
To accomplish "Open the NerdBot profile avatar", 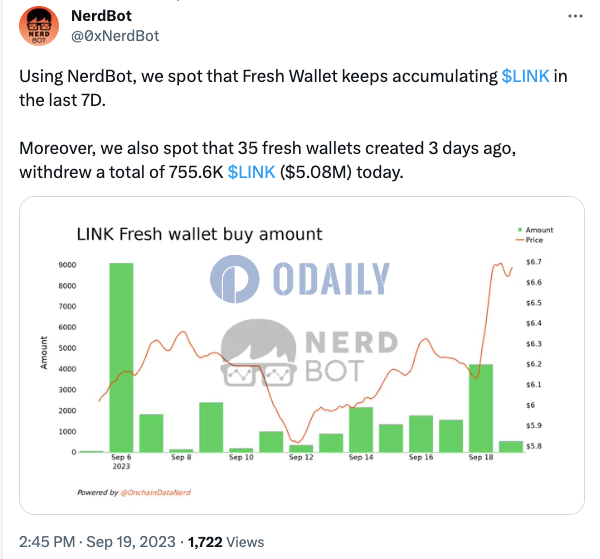I will coord(39,26).
